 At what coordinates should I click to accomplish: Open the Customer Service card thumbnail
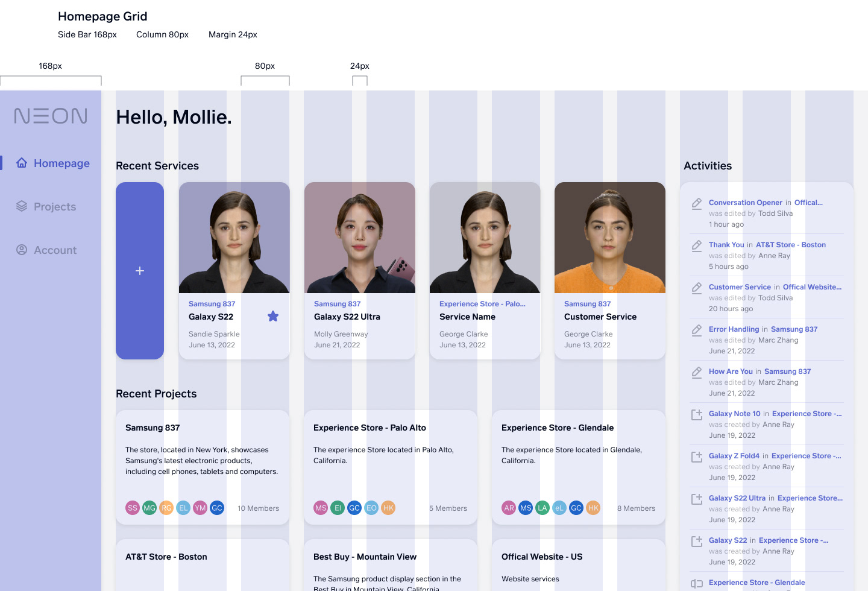(610, 238)
